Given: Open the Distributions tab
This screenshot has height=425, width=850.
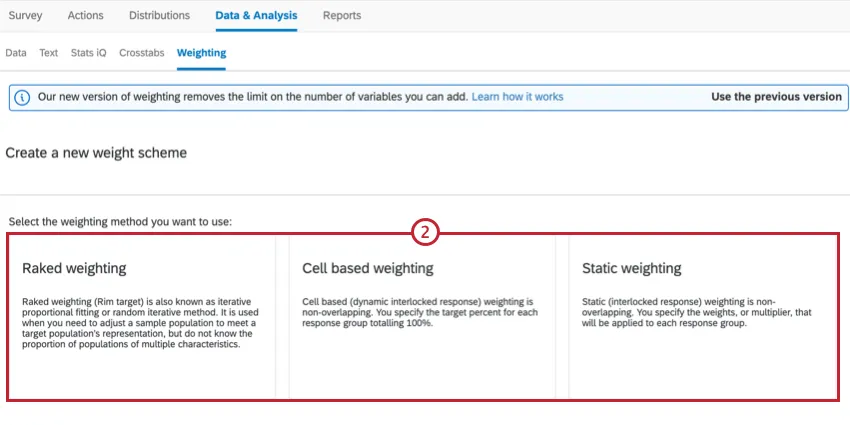Looking at the screenshot, I should [160, 16].
